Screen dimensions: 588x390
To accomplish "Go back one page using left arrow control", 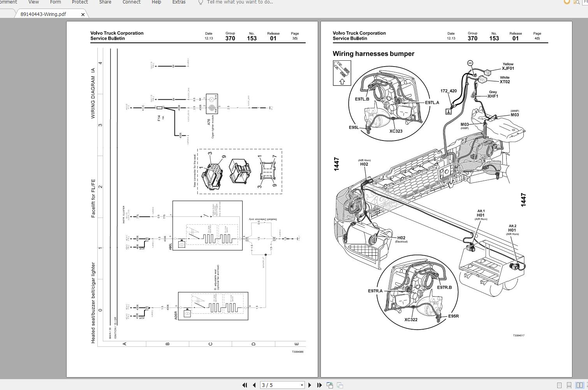I will click(x=255, y=385).
